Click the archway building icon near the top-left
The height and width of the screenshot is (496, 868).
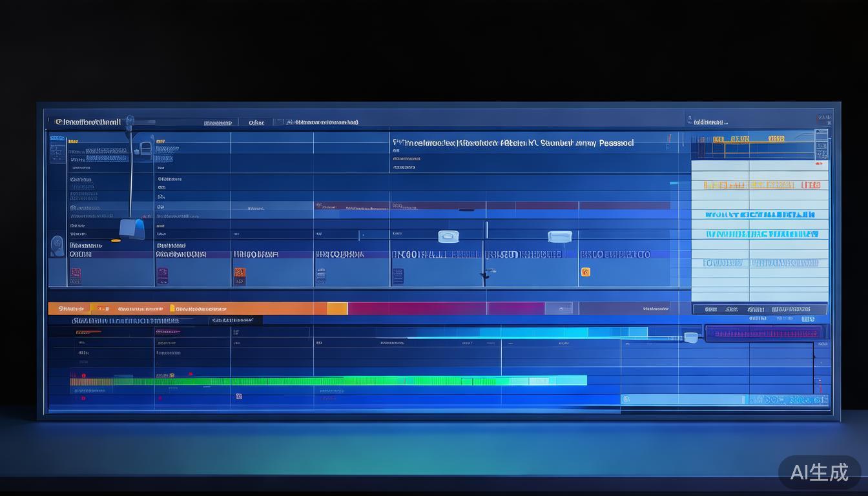(x=145, y=150)
